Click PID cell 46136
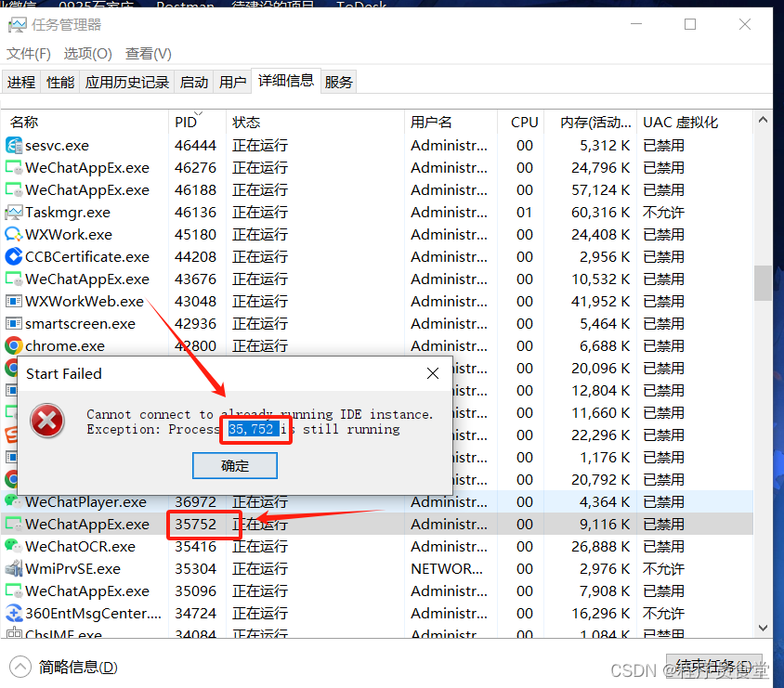This screenshot has height=688, width=784. click(195, 213)
